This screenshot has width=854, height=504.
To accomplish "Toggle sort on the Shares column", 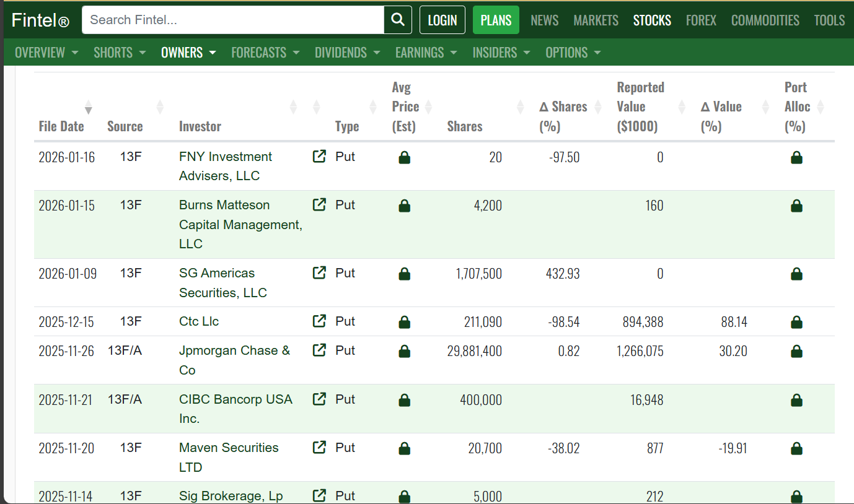I will [x=520, y=107].
